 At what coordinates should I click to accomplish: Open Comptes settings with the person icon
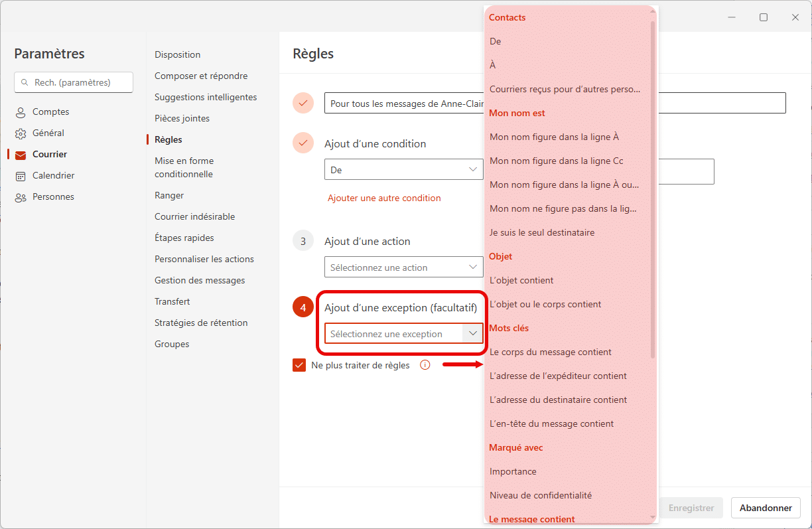[x=21, y=112]
